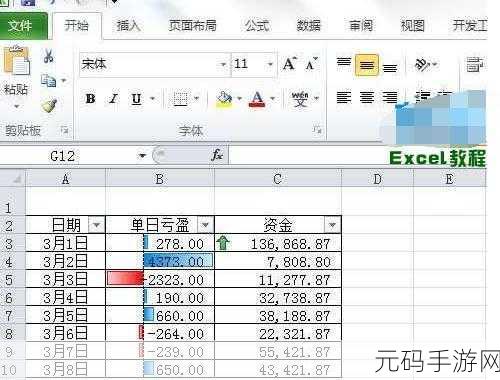This screenshot has height=380, width=500.
Task: Select the Format Painter brush
Action: coord(49,106)
